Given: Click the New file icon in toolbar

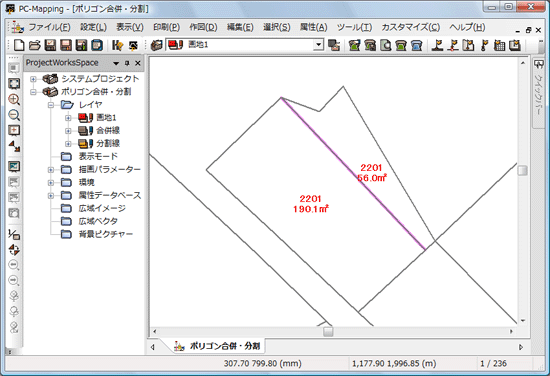Looking at the screenshot, I should click(x=19, y=45).
